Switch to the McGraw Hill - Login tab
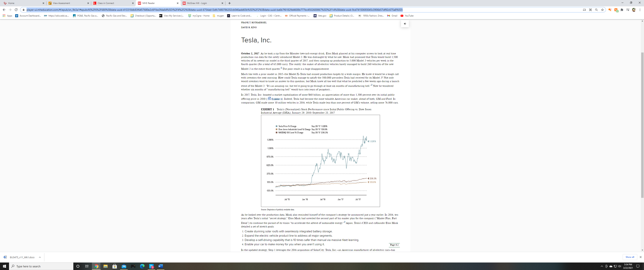 pyautogui.click(x=203, y=3)
